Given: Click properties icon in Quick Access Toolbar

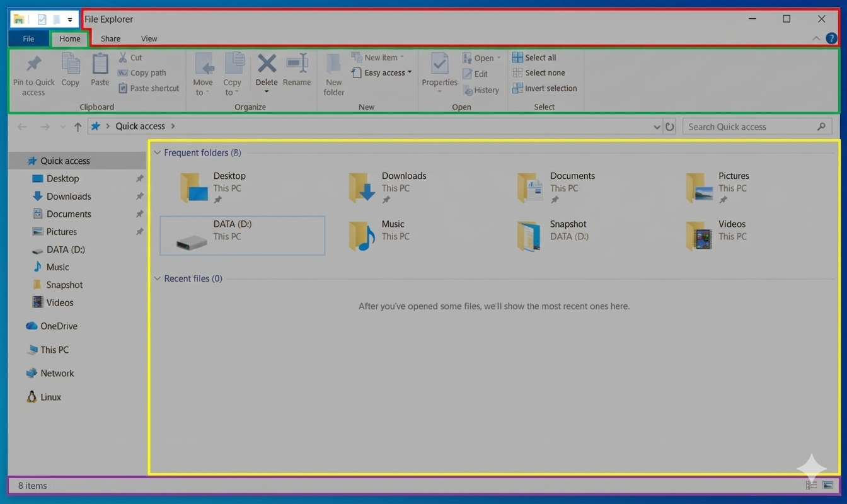Looking at the screenshot, I should click(42, 20).
